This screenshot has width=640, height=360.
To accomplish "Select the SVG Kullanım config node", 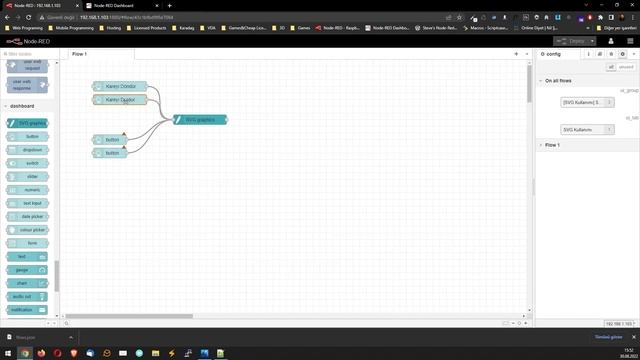I will pos(587,130).
